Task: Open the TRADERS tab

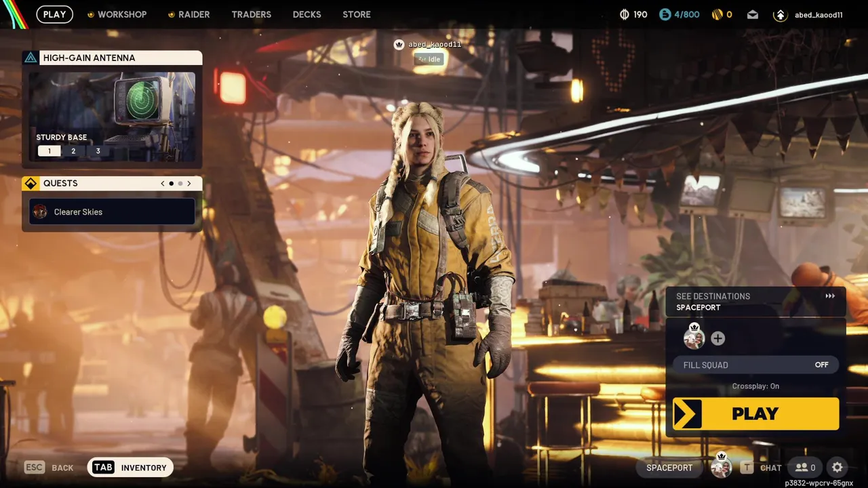Action: [251, 14]
